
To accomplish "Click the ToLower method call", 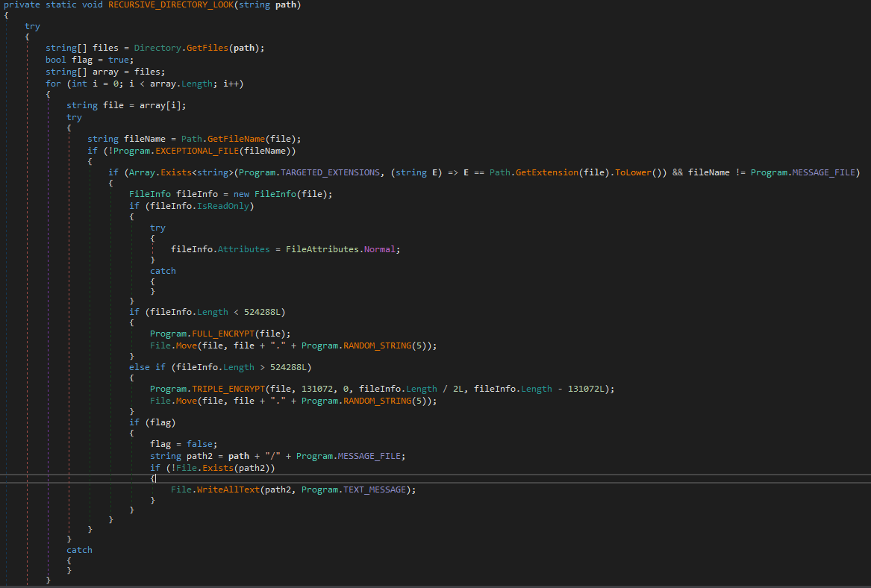I will point(633,172).
